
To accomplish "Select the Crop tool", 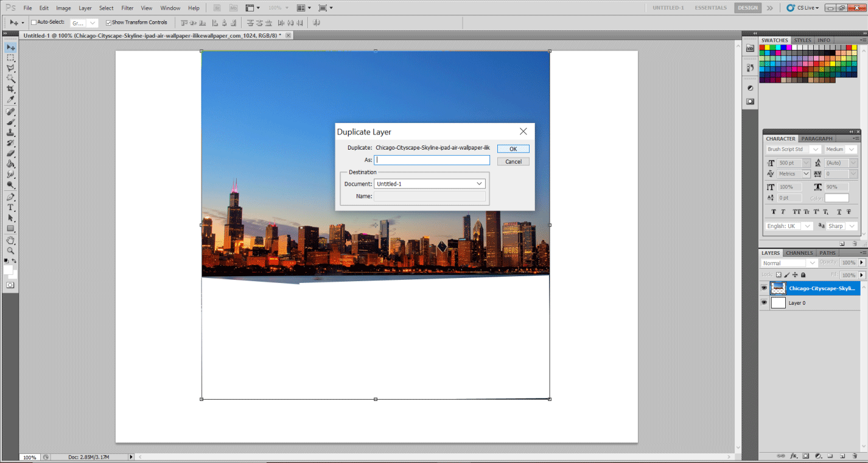I will click(10, 89).
